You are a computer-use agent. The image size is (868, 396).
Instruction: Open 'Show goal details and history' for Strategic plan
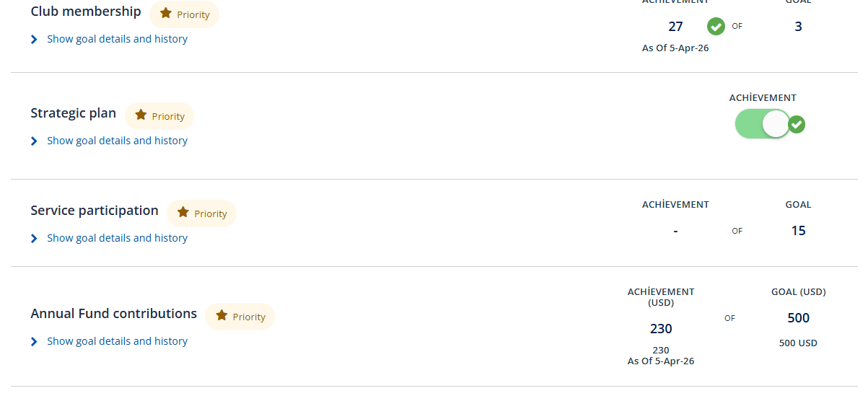click(117, 141)
